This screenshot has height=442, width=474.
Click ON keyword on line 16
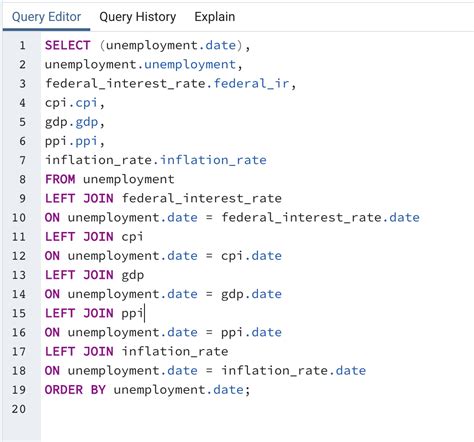click(52, 332)
